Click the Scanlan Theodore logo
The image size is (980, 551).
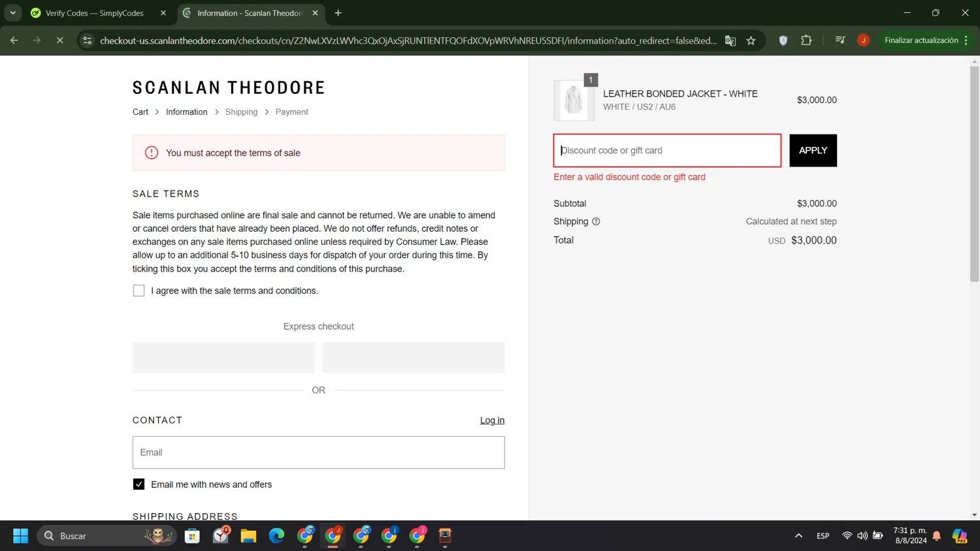coord(229,87)
